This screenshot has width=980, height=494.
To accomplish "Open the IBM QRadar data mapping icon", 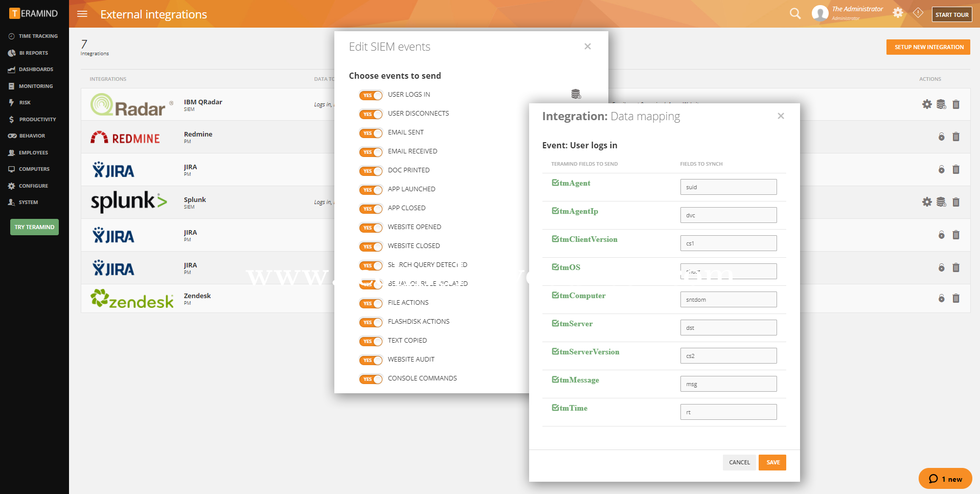I will (x=941, y=104).
